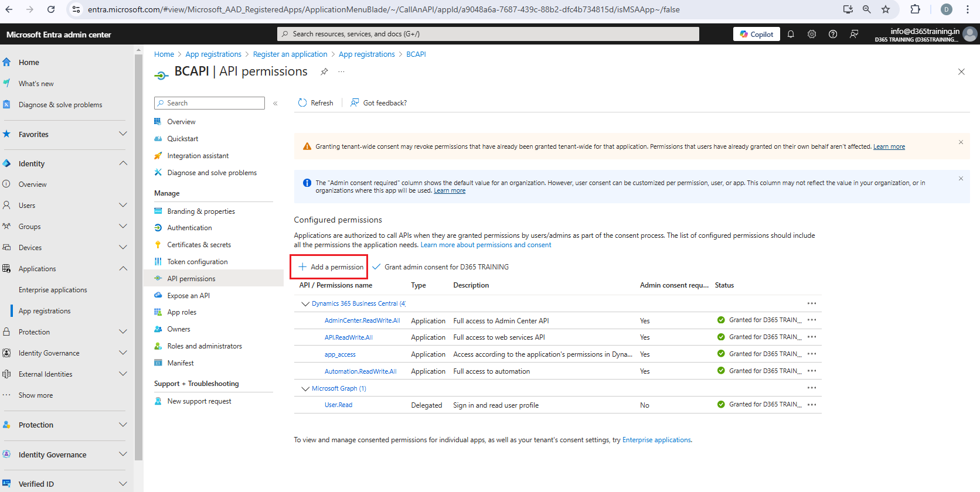The image size is (980, 492).
Task: Open Automation.ReadWrite.All permission
Action: click(360, 371)
